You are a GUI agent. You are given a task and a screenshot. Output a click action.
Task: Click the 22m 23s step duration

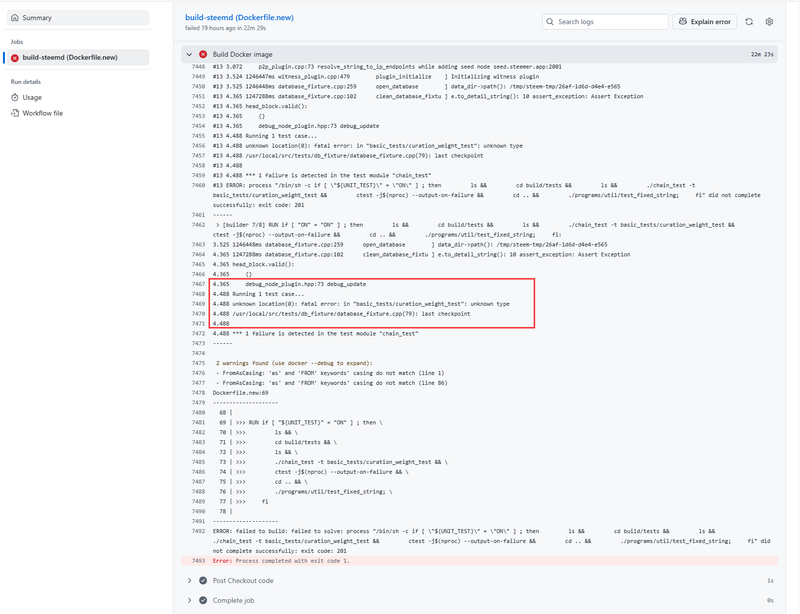pos(762,54)
